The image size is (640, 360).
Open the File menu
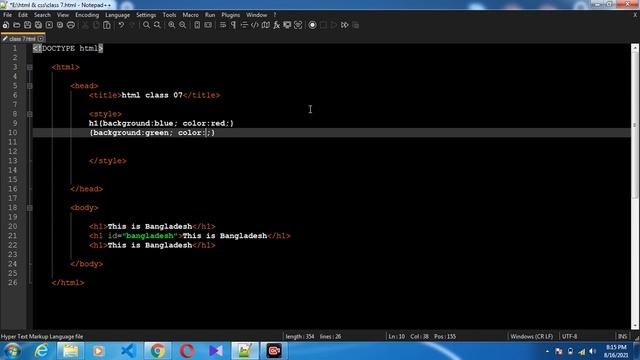[x=7, y=15]
